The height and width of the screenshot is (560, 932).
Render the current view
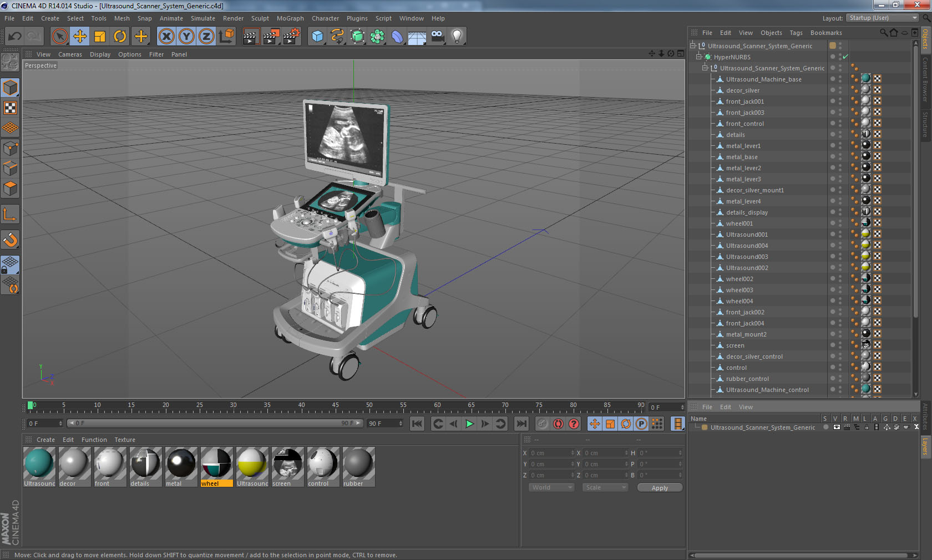point(251,37)
